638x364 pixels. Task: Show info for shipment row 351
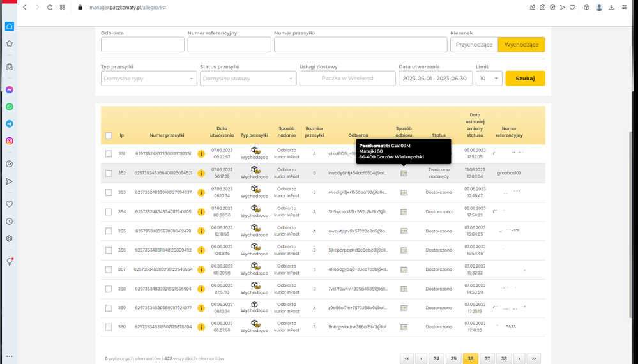click(x=201, y=154)
